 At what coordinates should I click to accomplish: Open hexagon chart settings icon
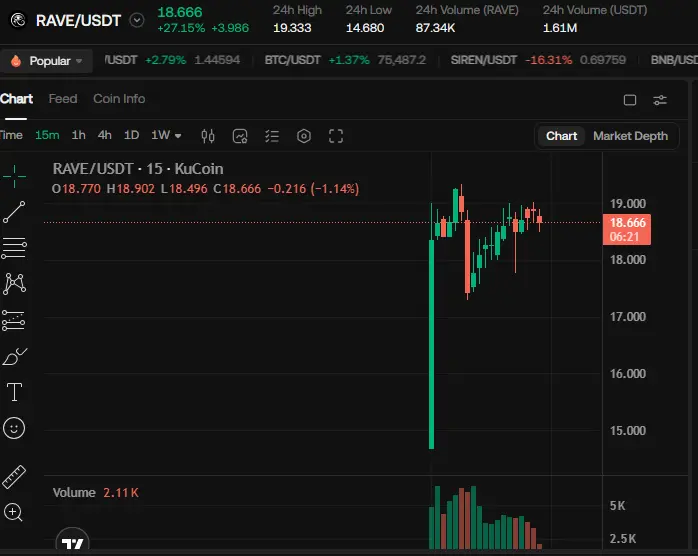(x=304, y=136)
